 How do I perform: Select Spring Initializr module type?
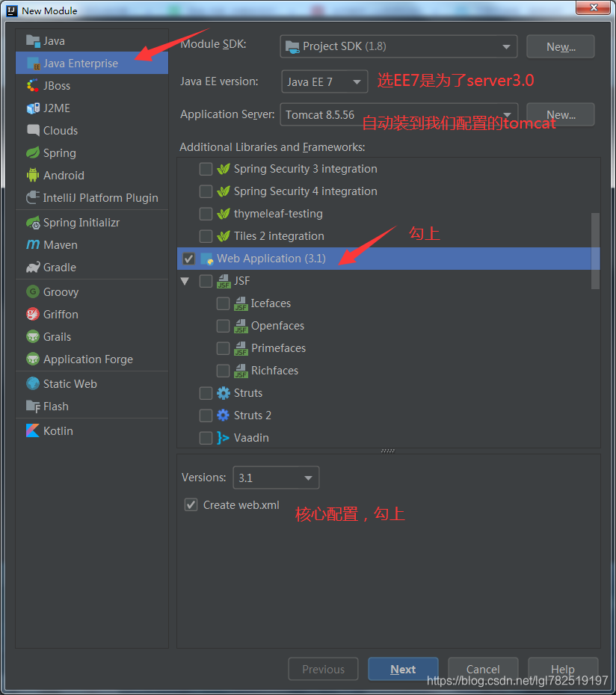point(92,223)
